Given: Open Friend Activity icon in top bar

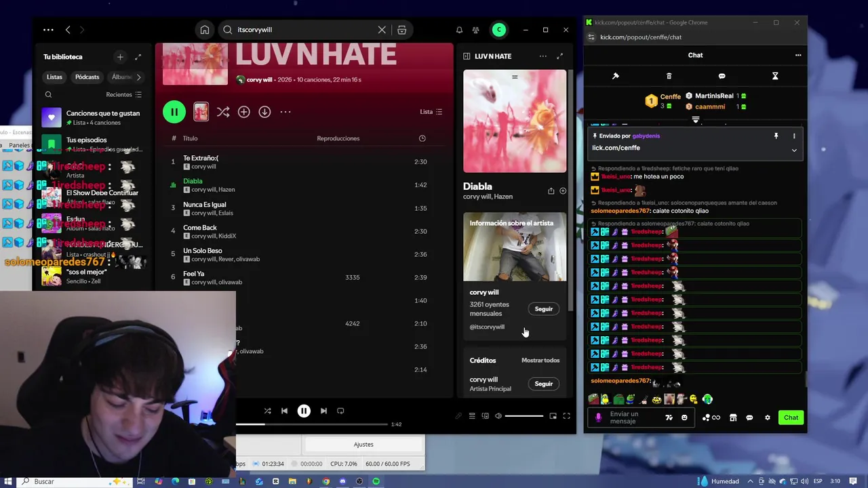Looking at the screenshot, I should point(475,30).
